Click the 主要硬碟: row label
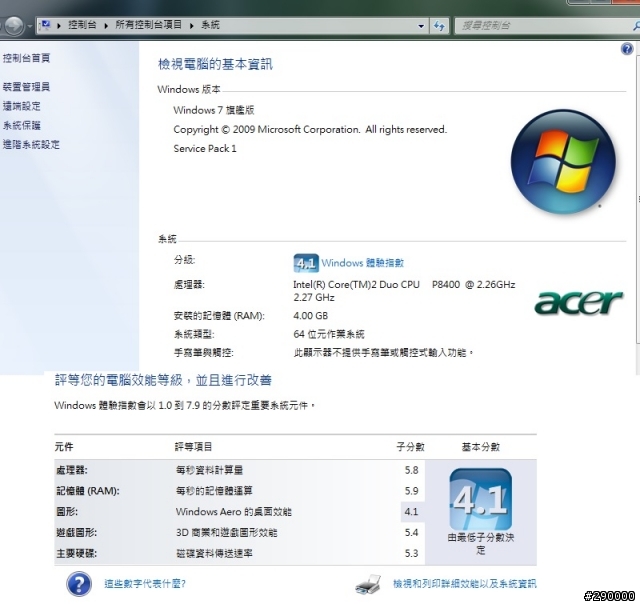640x604 pixels. coord(76,553)
